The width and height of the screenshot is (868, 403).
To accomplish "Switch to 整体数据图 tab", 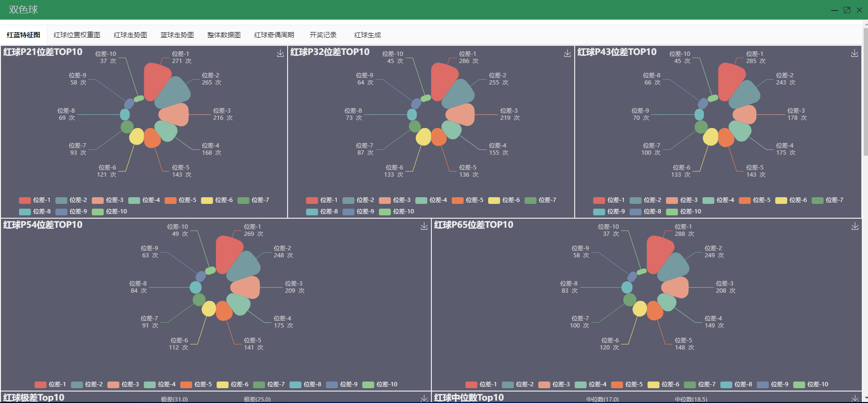I will click(224, 35).
